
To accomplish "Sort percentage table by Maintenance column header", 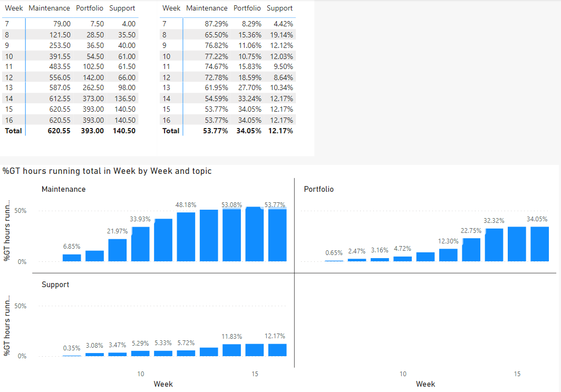I will click(x=207, y=8).
